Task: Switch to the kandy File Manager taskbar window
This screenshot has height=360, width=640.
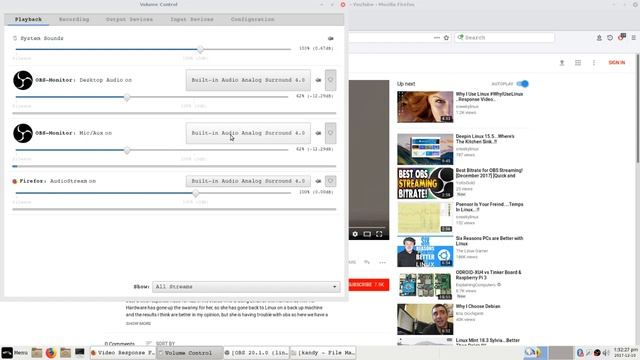Action: coord(322,353)
